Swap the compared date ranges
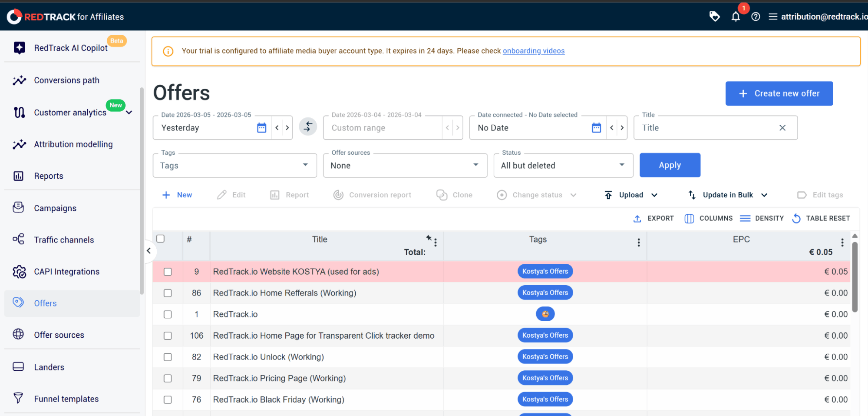This screenshot has height=416, width=868. coord(308,126)
